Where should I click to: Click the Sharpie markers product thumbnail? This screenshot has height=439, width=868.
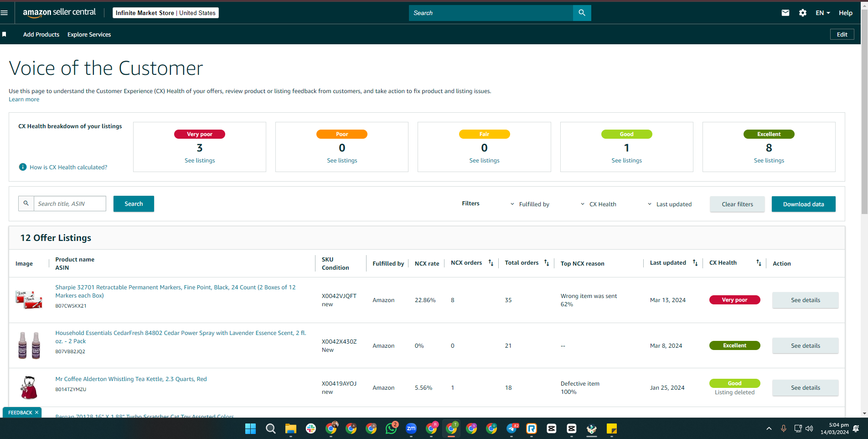(x=29, y=300)
